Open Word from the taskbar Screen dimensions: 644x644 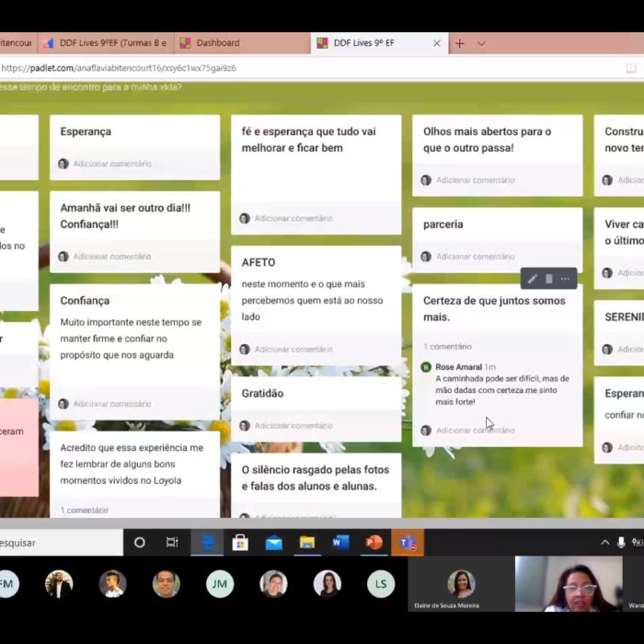(x=340, y=543)
